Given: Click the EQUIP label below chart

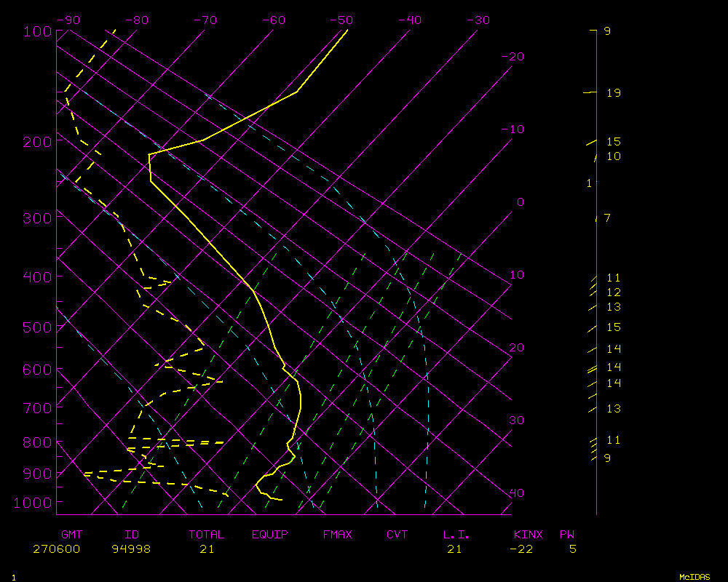Looking at the screenshot, I should [270, 535].
